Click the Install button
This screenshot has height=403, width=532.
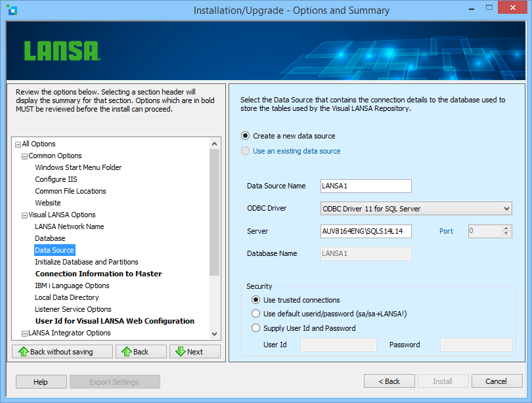(443, 381)
